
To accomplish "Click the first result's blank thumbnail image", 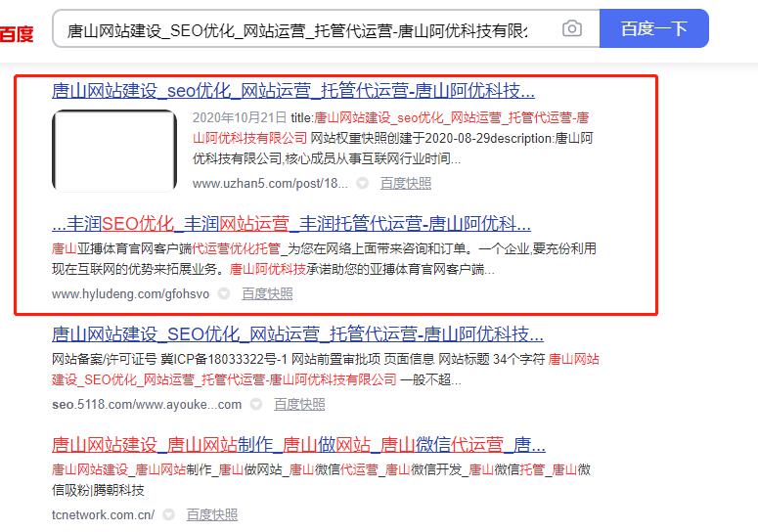I will coord(113,151).
